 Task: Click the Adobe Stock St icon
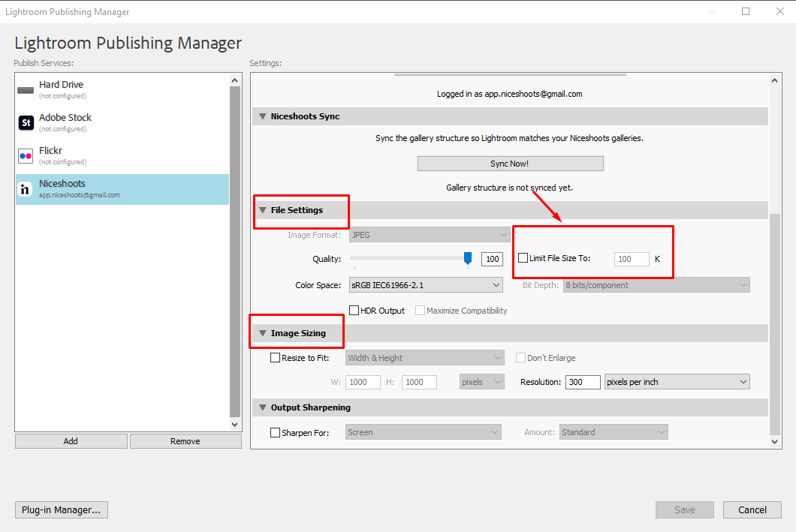[x=26, y=123]
